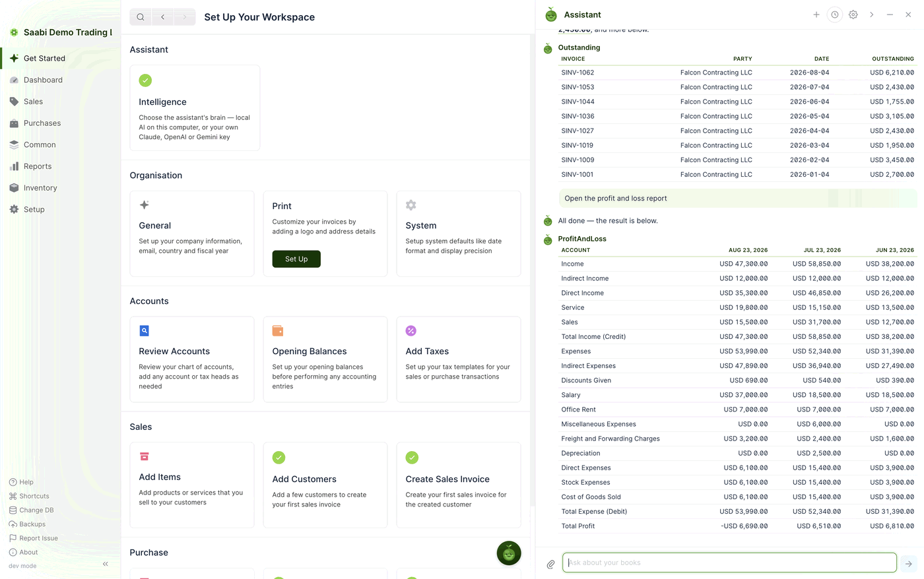Viewport: 924px width, 579px height.
Task: Open Reports section in sidebar
Action: (60, 166)
